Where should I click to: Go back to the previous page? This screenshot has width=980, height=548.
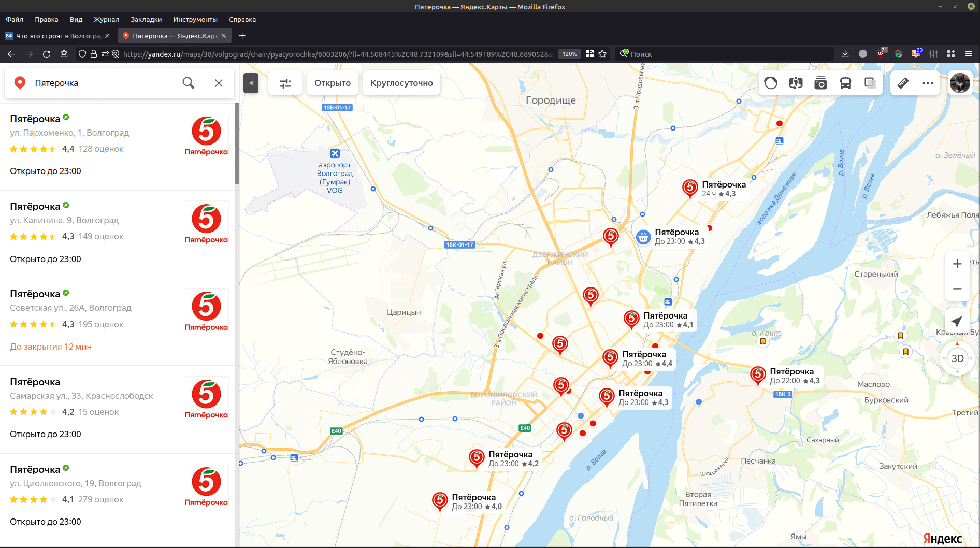click(11, 54)
